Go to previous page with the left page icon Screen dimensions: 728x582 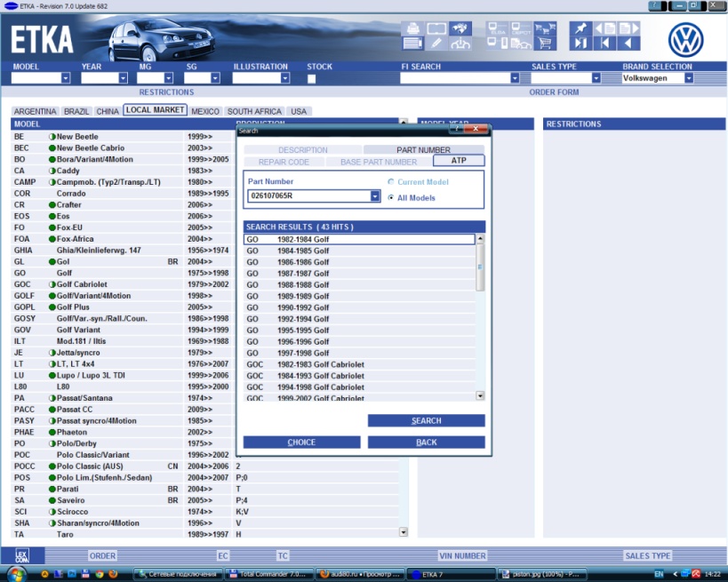pos(604,28)
